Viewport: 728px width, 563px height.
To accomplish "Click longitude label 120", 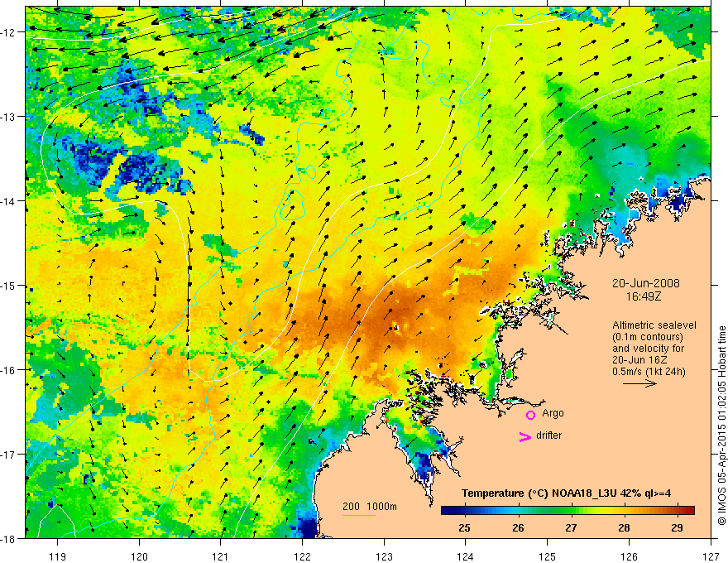I will coord(139,556).
